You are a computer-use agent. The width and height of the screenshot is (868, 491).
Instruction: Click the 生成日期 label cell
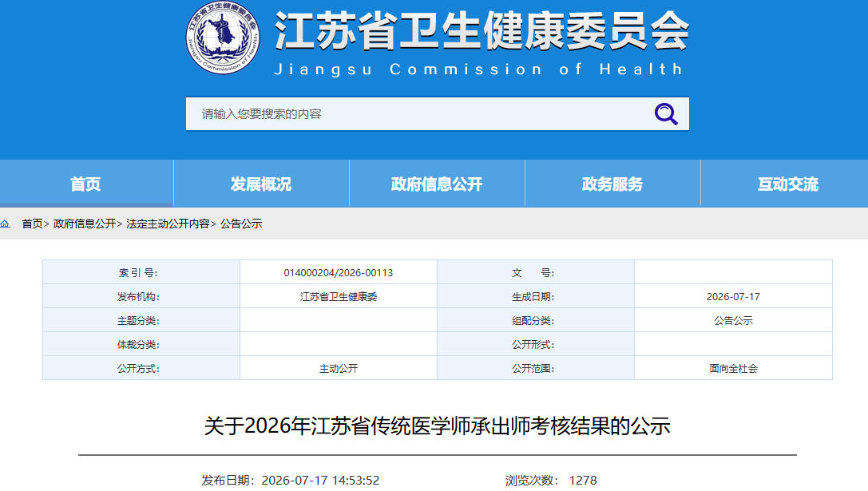pos(536,296)
